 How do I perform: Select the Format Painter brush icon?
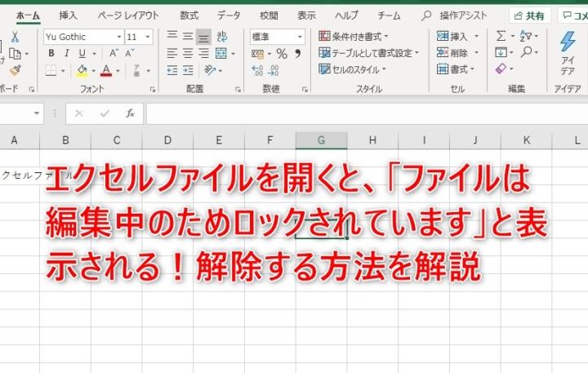pos(15,71)
